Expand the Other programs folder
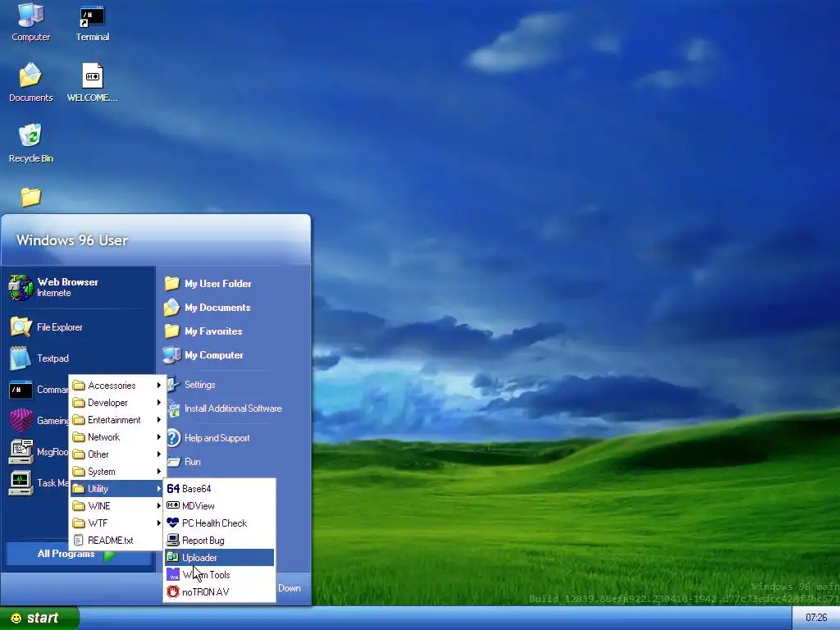This screenshot has width=840, height=630. pyautogui.click(x=116, y=454)
